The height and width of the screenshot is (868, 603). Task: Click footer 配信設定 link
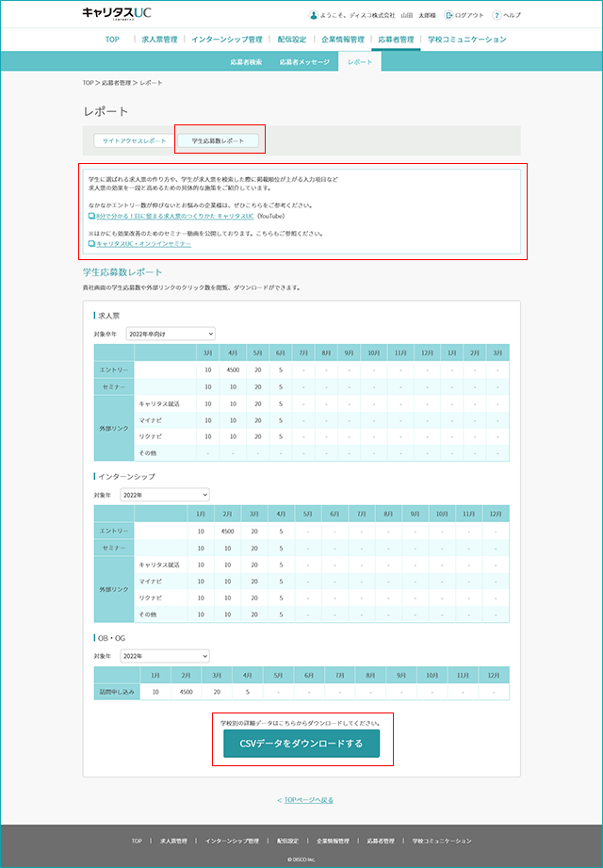point(287,841)
